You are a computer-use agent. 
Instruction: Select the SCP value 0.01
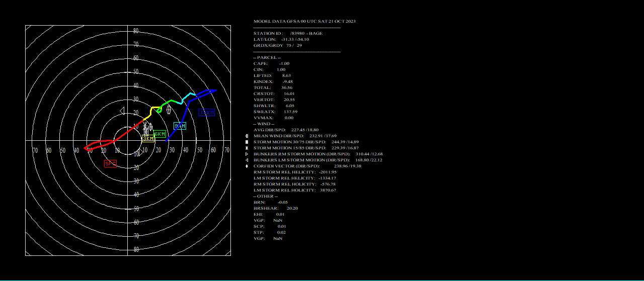[x=282, y=226]
